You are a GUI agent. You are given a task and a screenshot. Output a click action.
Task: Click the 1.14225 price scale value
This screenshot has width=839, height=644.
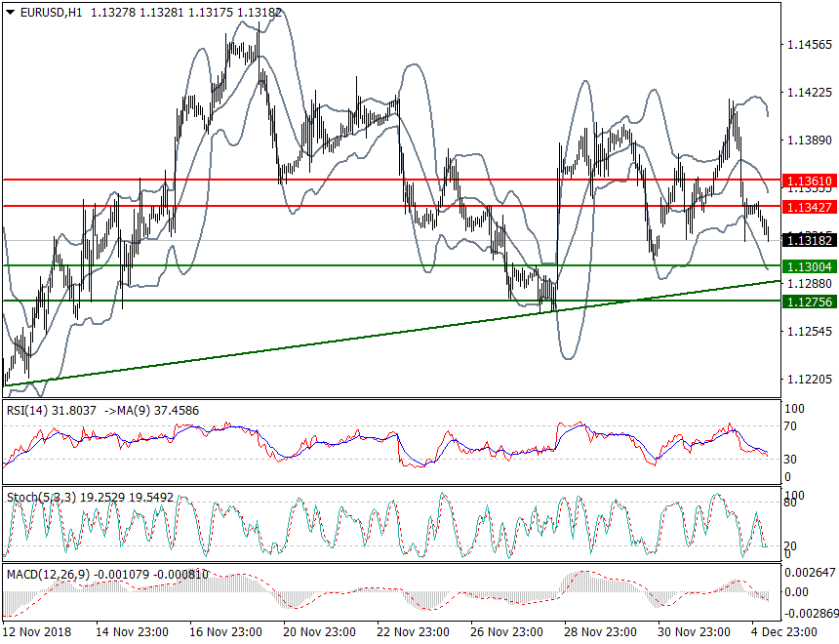pos(810,93)
